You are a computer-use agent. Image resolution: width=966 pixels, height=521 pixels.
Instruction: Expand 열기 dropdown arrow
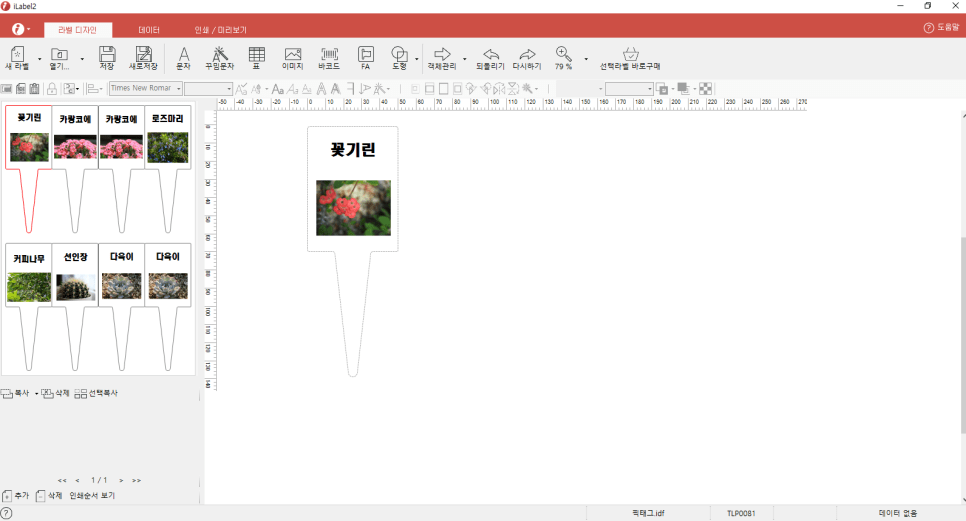point(82,59)
